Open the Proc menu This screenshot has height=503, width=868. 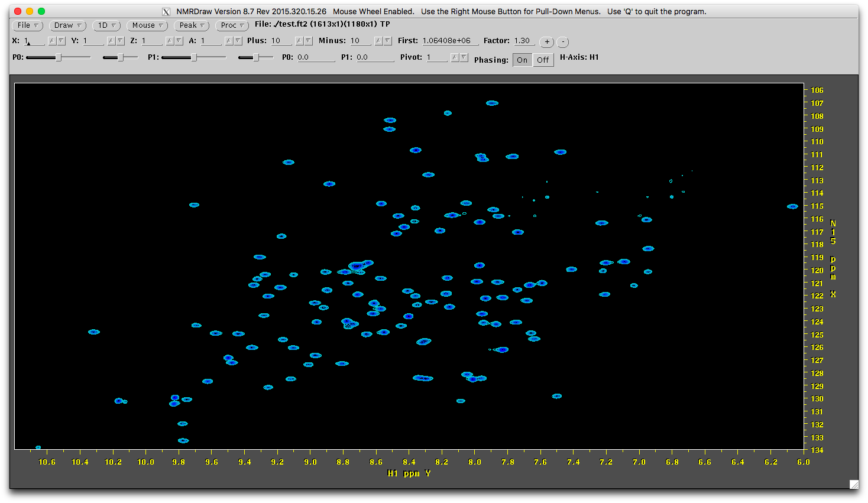point(232,25)
